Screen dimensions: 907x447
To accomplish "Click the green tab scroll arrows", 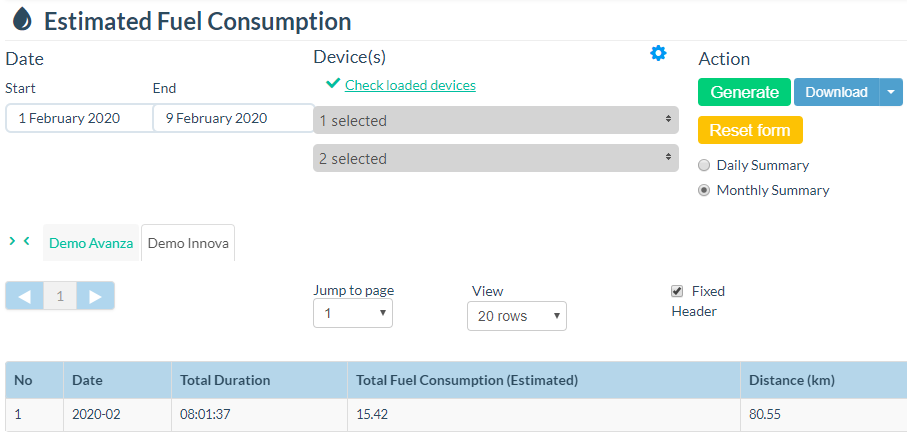I will tap(19, 241).
